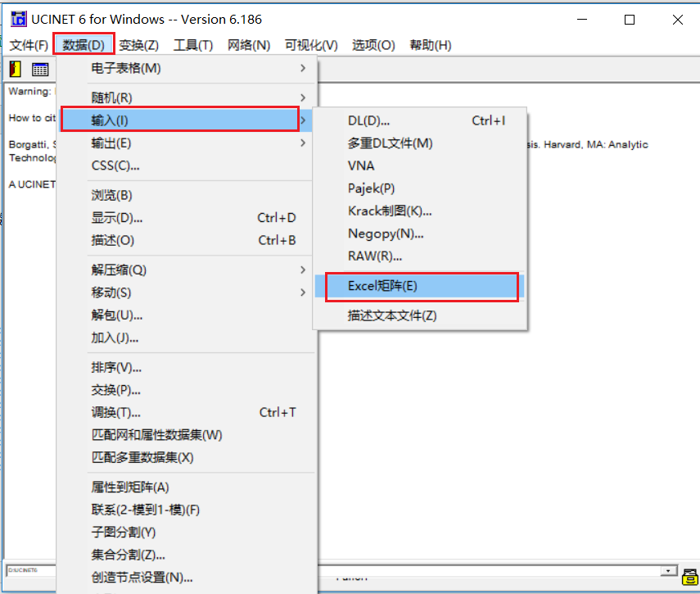Click the exit door toolbar icon
This screenshot has height=594, width=700.
(x=16, y=69)
